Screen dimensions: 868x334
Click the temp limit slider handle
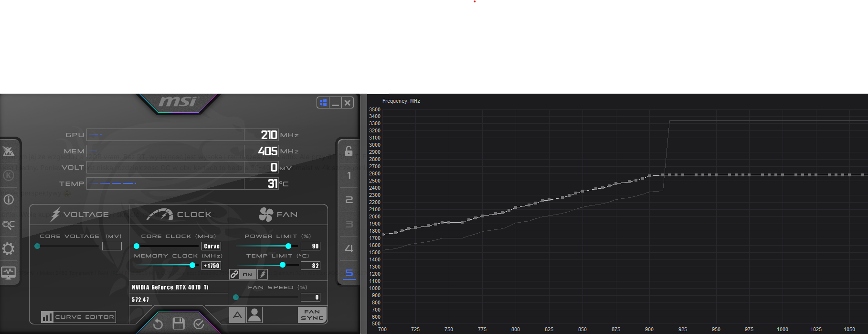[x=283, y=265]
